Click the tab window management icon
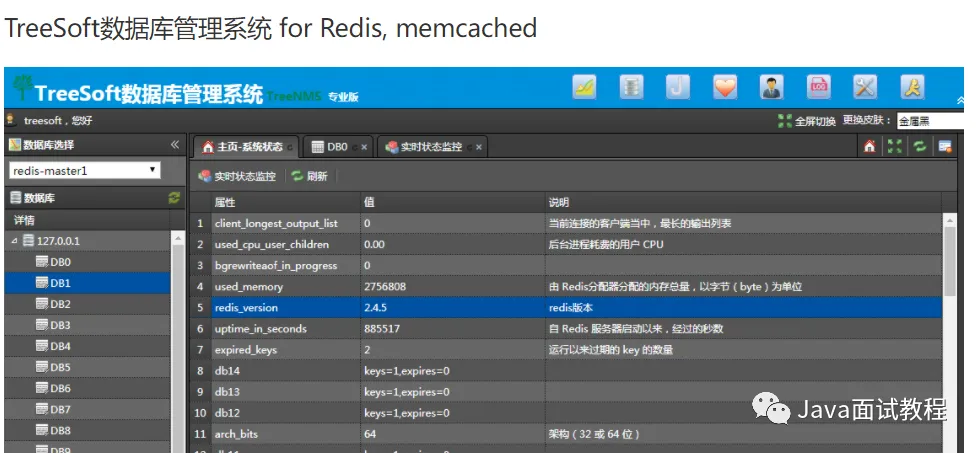Image resolution: width=979 pixels, height=453 pixels. click(x=945, y=147)
